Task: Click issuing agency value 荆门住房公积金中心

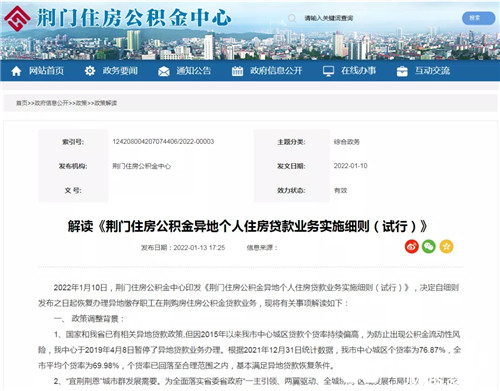Action: [142, 166]
